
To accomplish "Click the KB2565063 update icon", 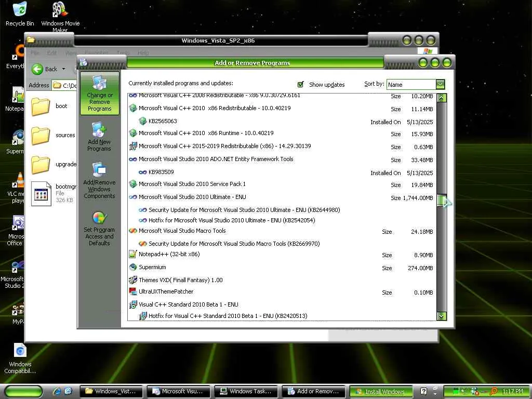I will tap(143, 121).
